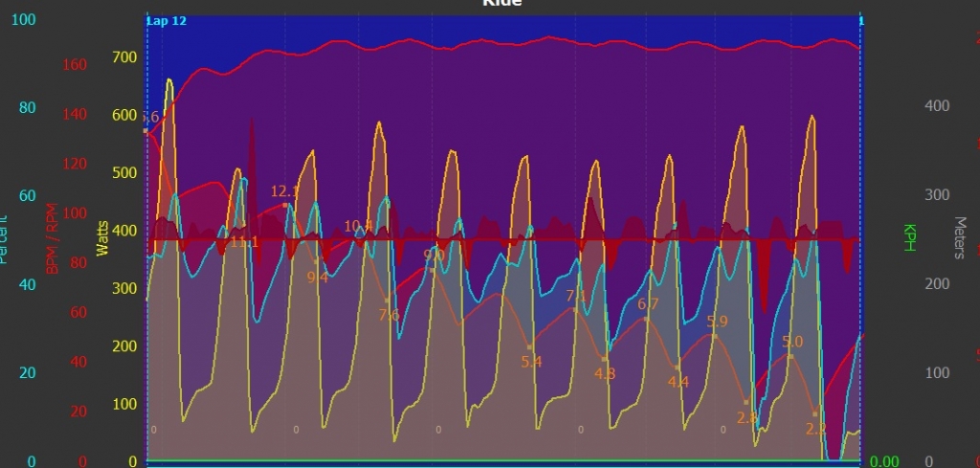The image size is (980, 468).
Task: Select the 6.7 gradient data point
Action: click(648, 318)
